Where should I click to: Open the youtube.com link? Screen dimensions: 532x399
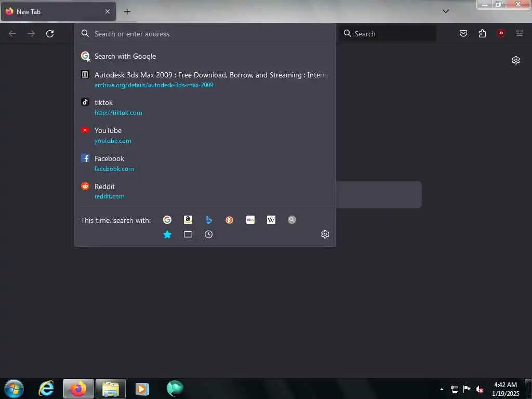point(113,141)
